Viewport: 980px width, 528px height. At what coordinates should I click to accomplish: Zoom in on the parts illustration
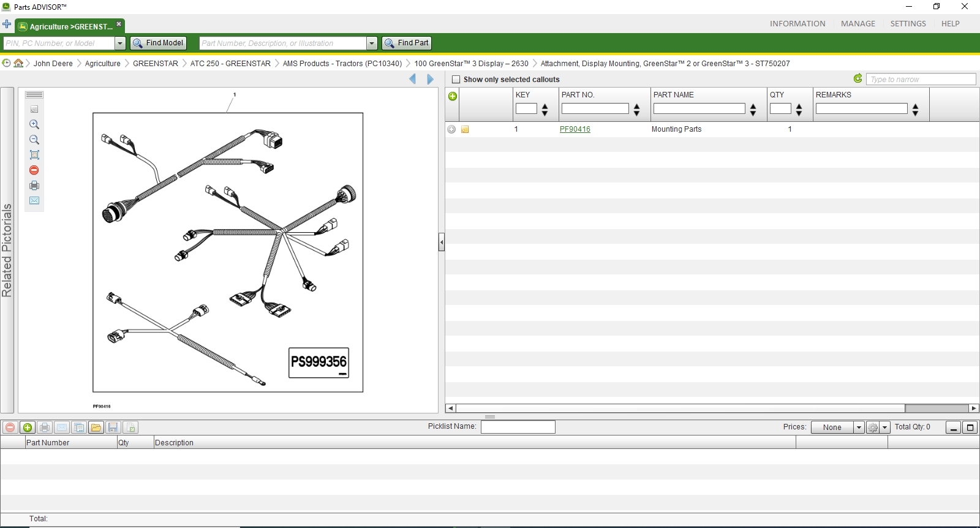[34, 124]
